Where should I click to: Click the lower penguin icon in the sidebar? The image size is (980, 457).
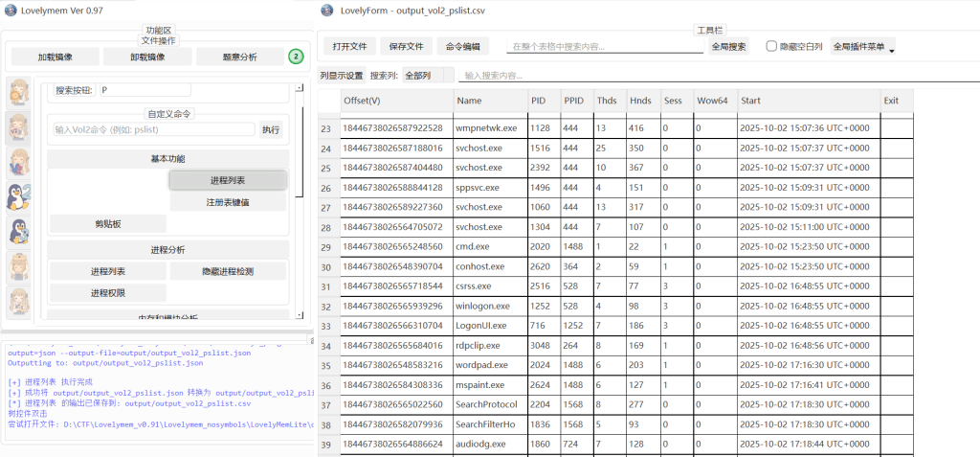[x=19, y=232]
